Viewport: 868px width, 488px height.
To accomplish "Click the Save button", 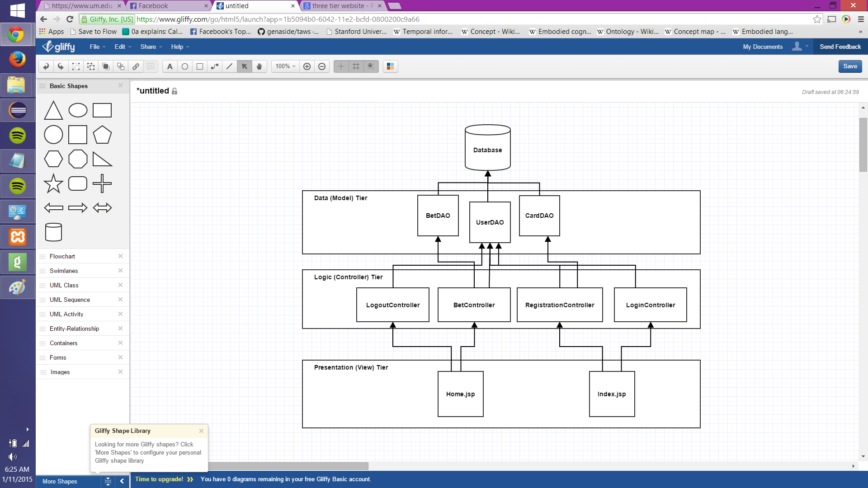I will 850,66.
